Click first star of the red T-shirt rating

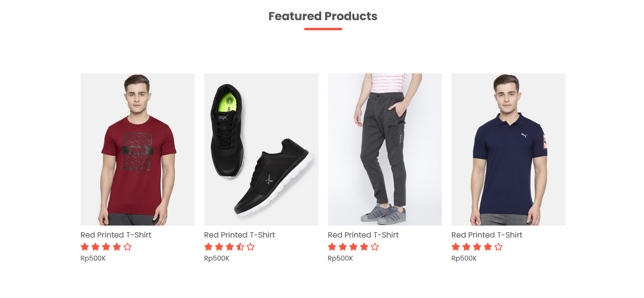pos(85,247)
